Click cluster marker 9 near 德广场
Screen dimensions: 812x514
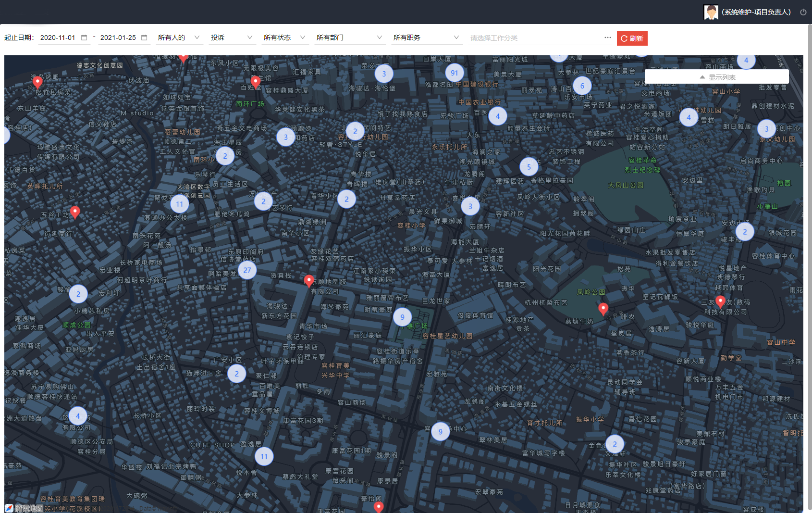(403, 317)
